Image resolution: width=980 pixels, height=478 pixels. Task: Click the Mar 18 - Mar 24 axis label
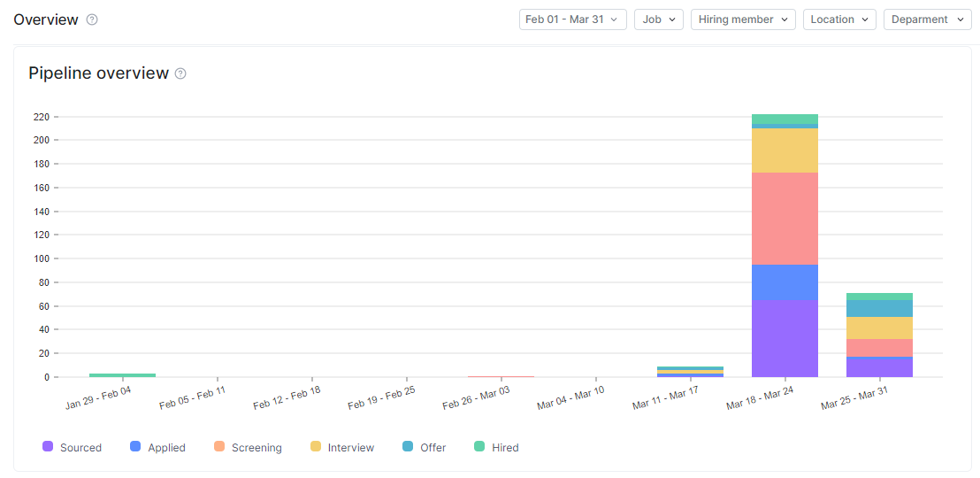tap(760, 397)
